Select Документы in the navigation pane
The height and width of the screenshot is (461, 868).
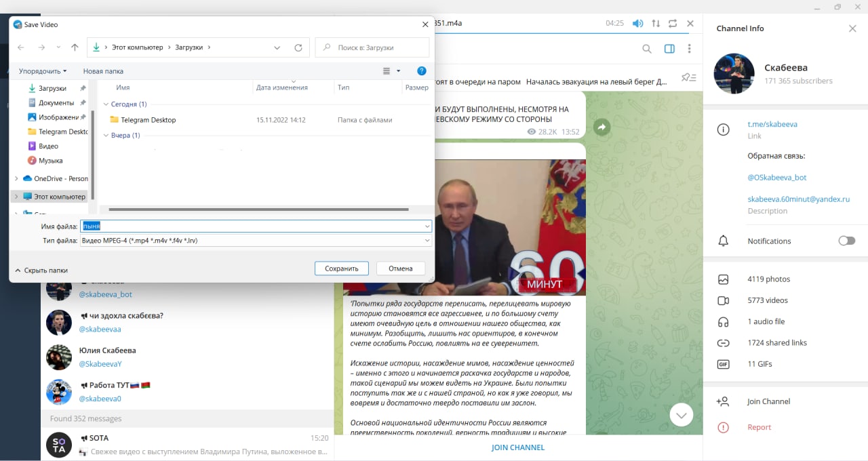[x=56, y=102]
